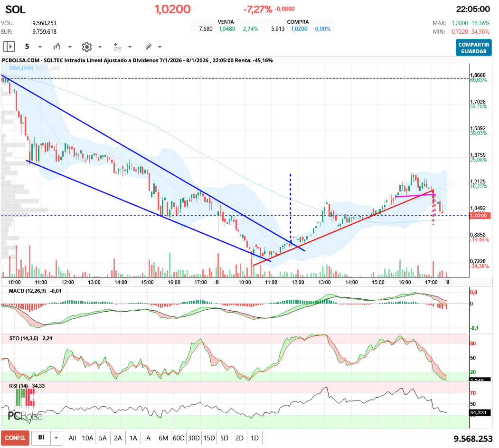Click the RSI (14) indicator label

[x=19, y=386]
